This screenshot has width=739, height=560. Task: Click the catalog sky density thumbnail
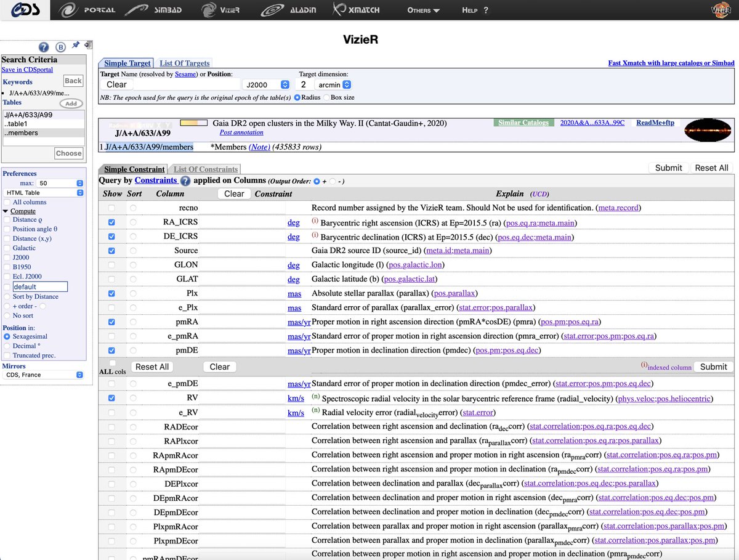(708, 130)
